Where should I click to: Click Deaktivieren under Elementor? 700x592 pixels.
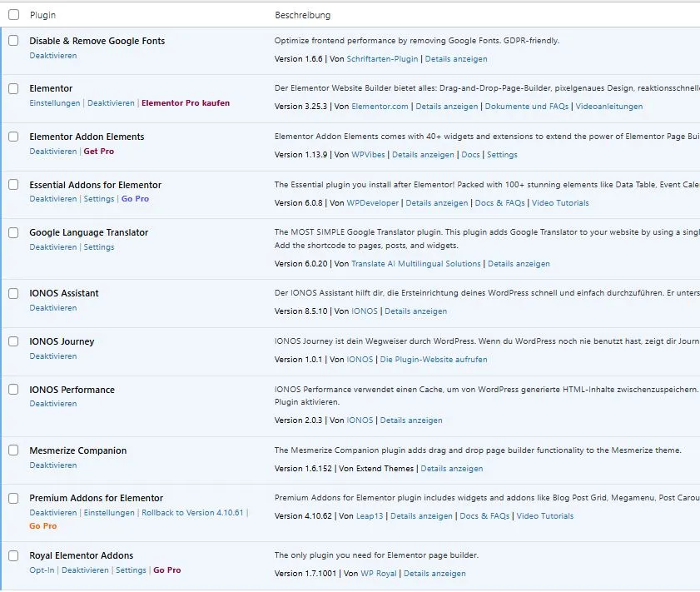(x=111, y=103)
